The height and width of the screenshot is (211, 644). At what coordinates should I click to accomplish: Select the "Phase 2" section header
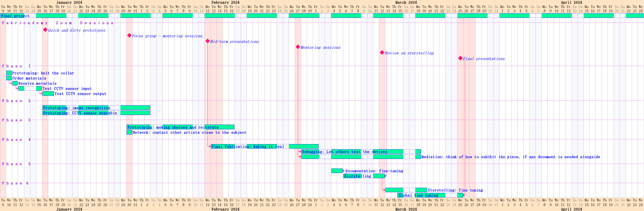click(x=16, y=101)
